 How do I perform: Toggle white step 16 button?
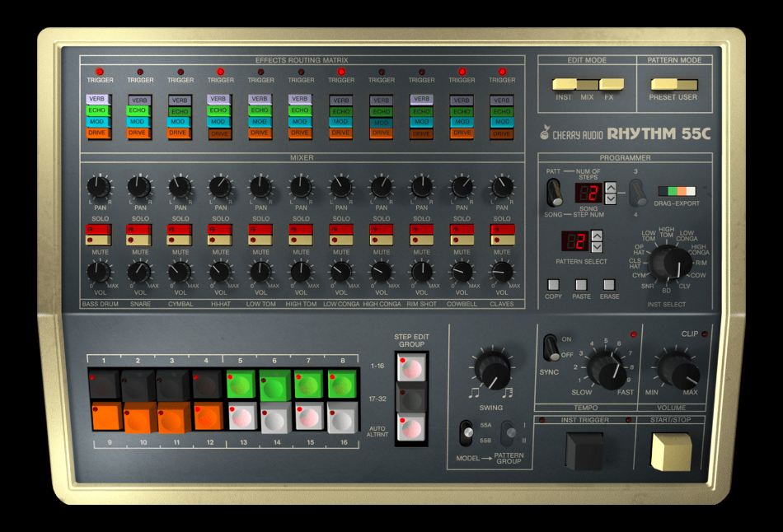(x=343, y=417)
